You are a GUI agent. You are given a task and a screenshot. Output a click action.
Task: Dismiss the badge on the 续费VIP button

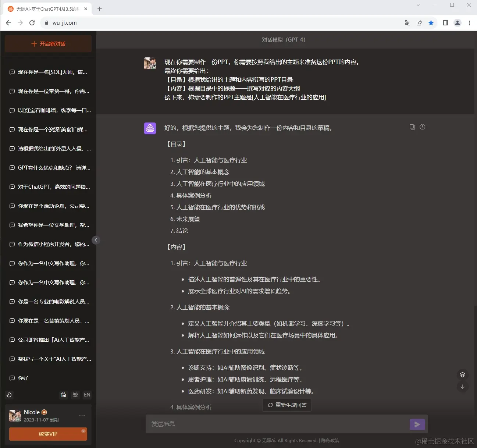(83, 431)
